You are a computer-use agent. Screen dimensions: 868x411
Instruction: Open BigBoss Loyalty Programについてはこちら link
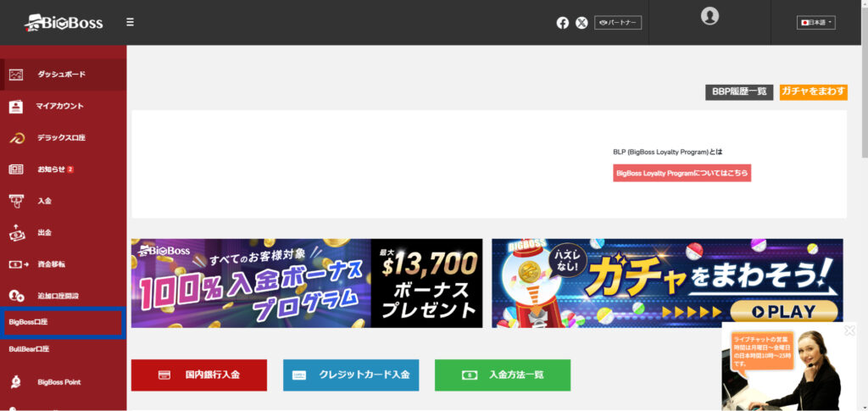point(682,173)
